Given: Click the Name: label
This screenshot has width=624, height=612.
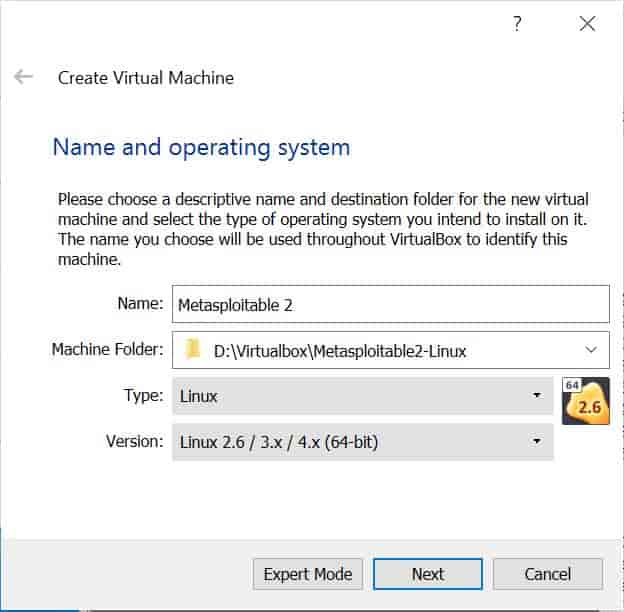Looking at the screenshot, I should pos(140,304).
